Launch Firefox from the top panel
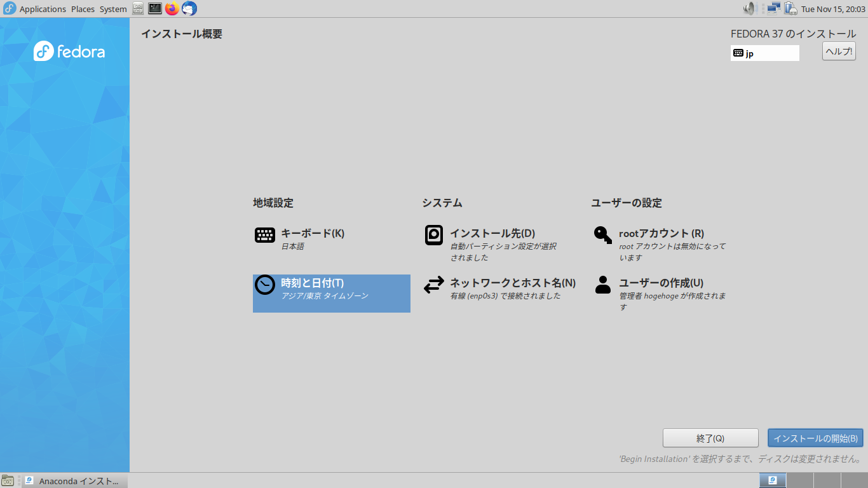This screenshot has height=488, width=868. pos(172,8)
